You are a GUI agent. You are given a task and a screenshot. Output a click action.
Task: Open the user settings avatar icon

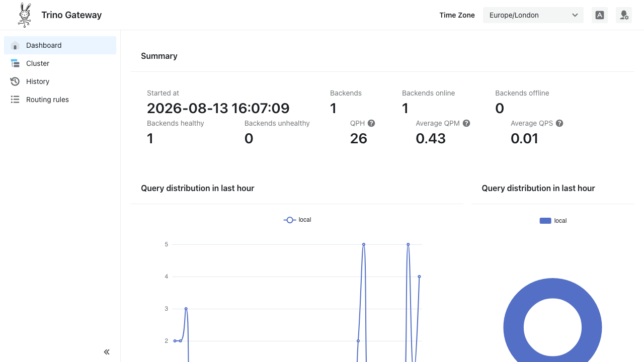click(624, 15)
